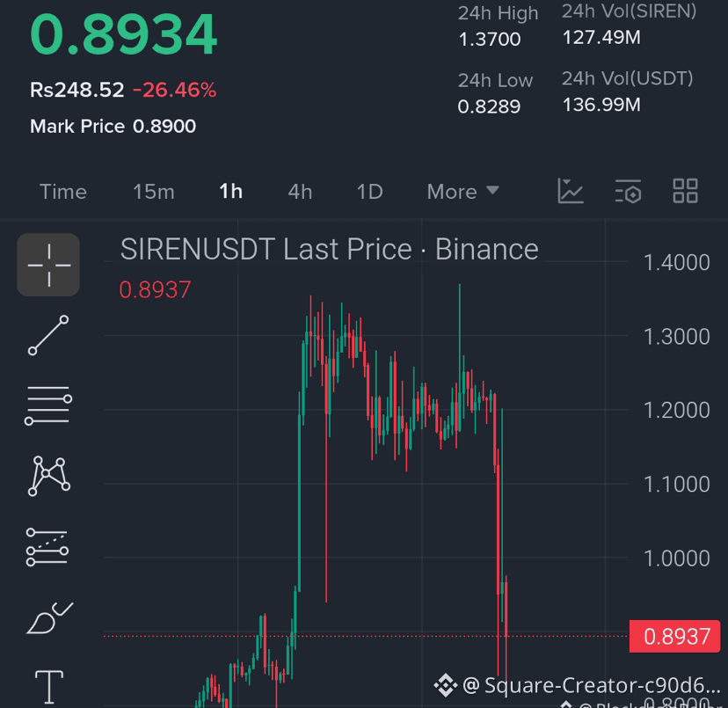Click the -26.46% change value
Screen dimensions: 728x708
click(x=175, y=90)
